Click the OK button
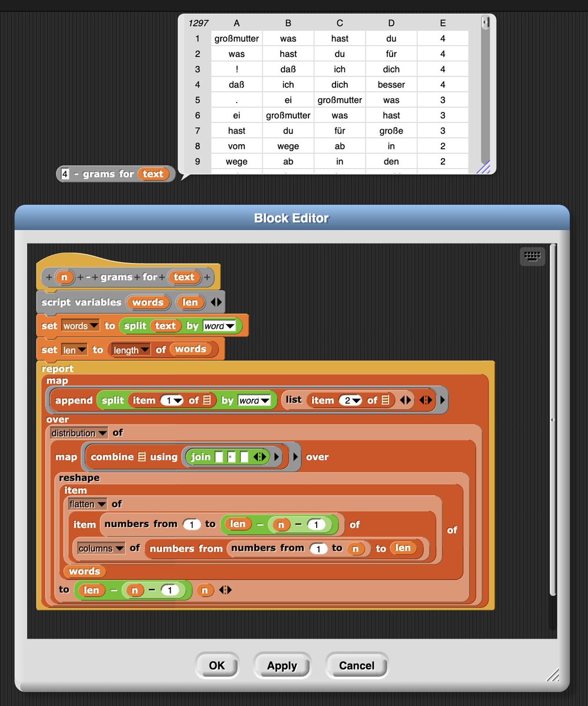 pos(217,665)
